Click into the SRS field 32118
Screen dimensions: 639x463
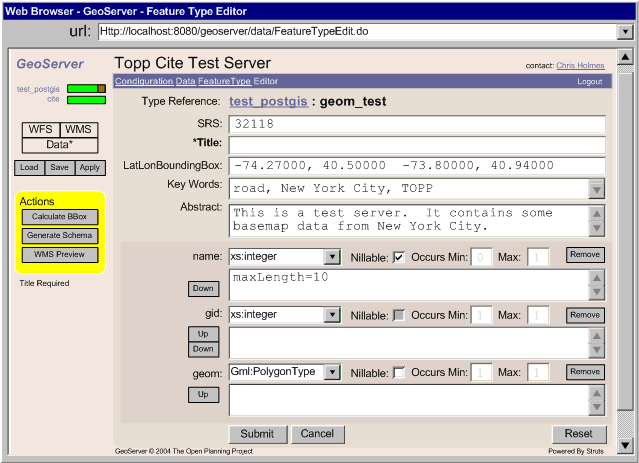pyautogui.click(x=417, y=124)
